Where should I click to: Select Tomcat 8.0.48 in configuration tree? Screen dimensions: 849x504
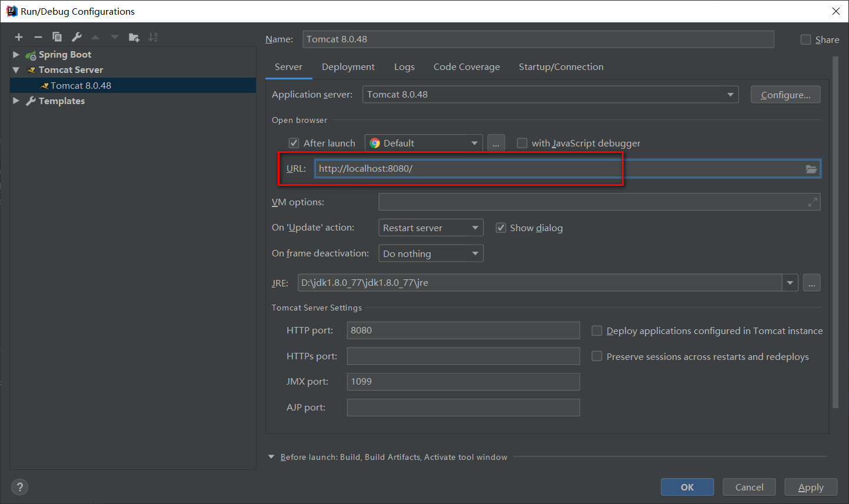[x=133, y=85]
